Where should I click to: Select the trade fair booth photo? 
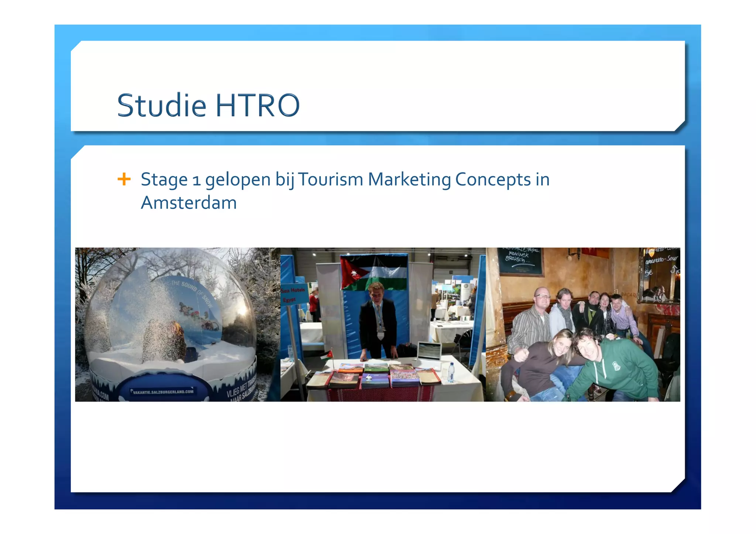tap(383, 324)
